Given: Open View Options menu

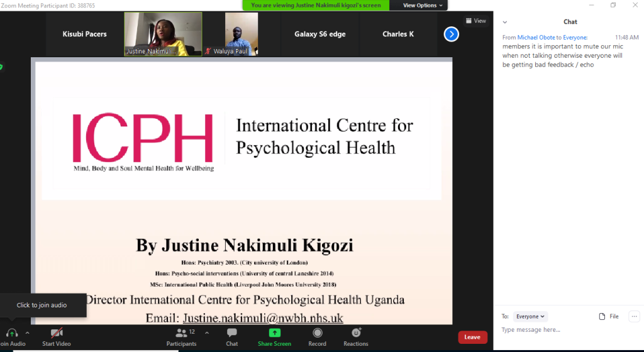Looking at the screenshot, I should pyautogui.click(x=423, y=5).
